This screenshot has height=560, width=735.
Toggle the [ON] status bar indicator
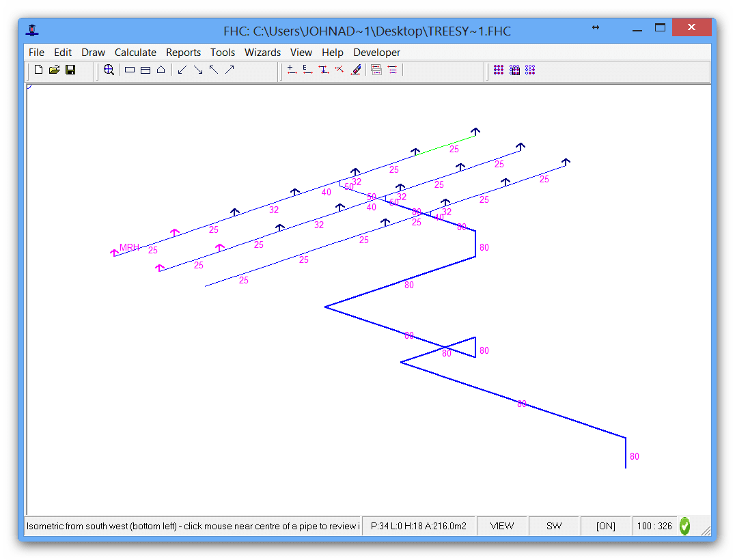coord(605,526)
